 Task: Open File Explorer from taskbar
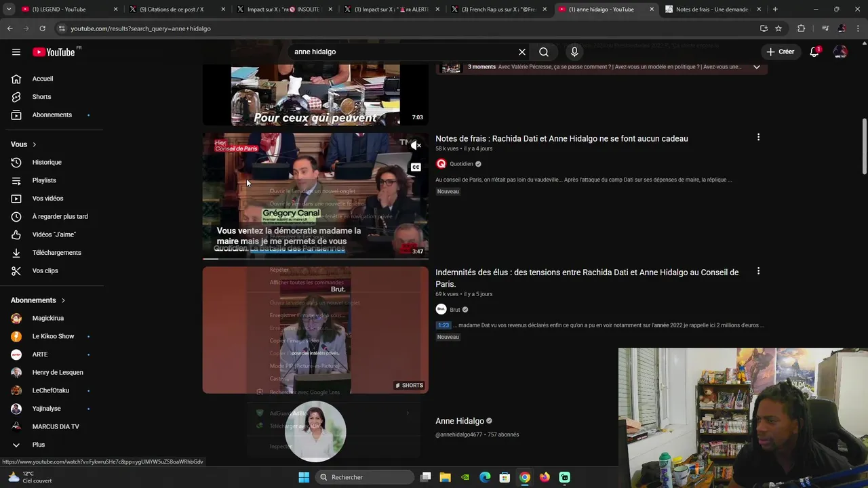point(446,477)
